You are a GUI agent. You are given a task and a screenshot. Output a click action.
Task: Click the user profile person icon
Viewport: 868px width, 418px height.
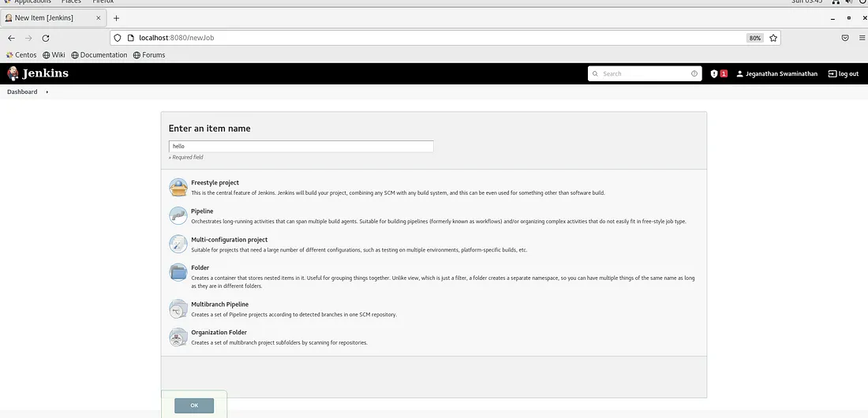739,73
